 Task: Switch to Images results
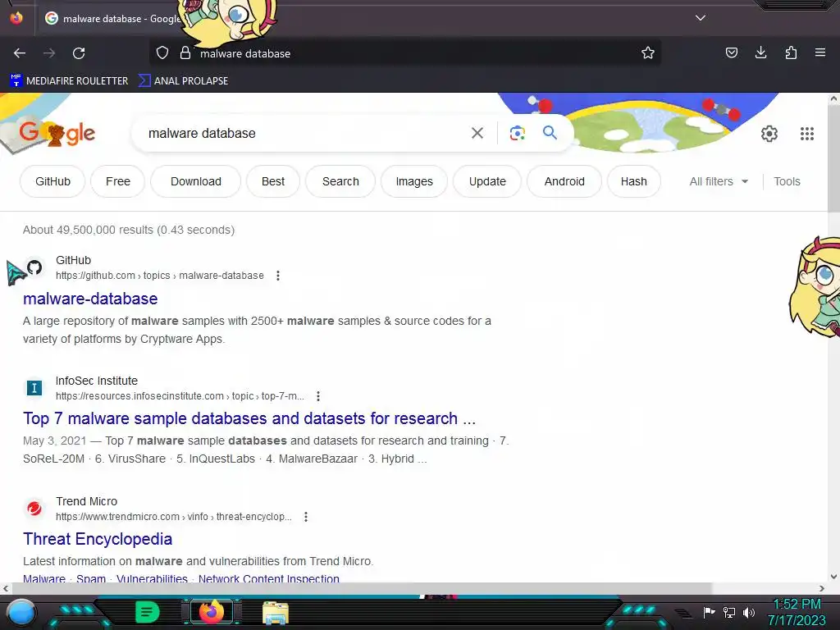[414, 181]
